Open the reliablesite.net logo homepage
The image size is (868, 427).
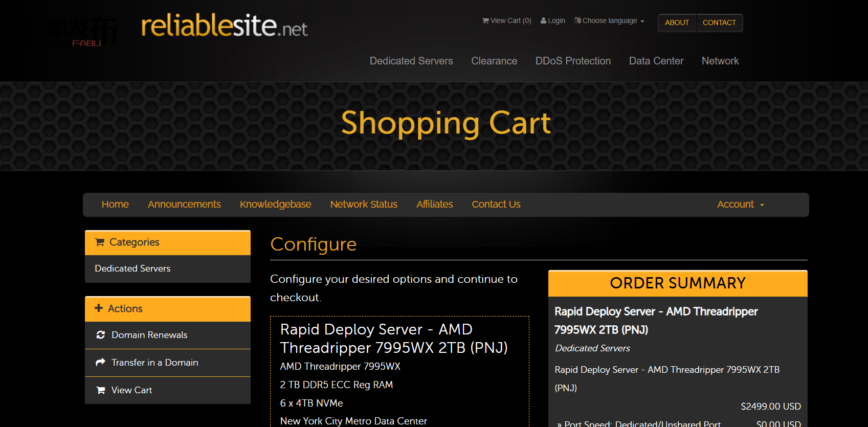(x=224, y=26)
